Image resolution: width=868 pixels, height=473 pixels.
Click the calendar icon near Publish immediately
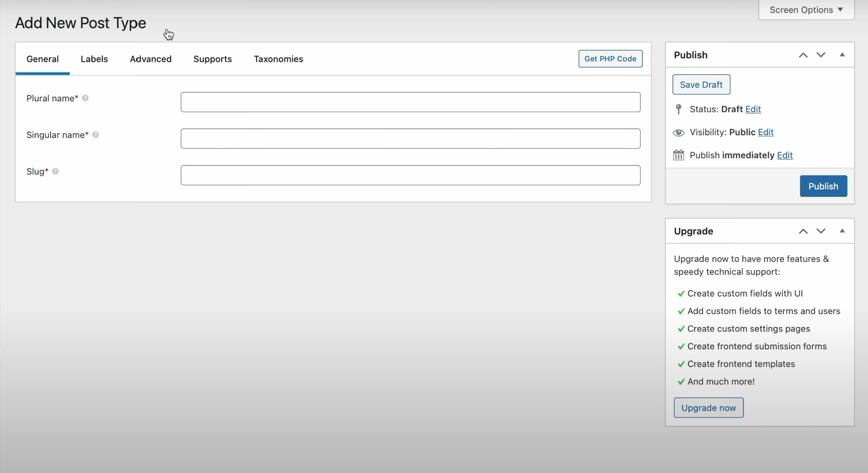[679, 155]
